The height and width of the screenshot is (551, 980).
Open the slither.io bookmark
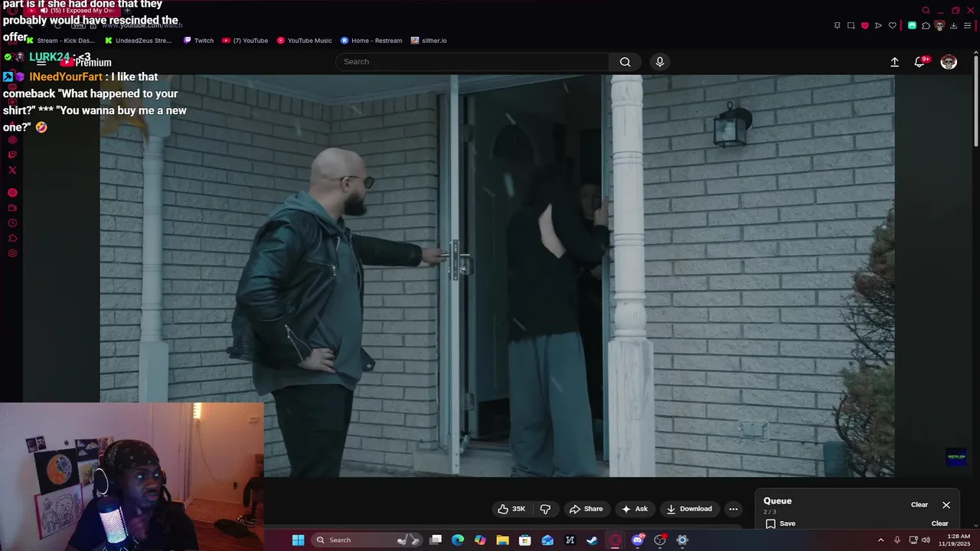pos(429,41)
